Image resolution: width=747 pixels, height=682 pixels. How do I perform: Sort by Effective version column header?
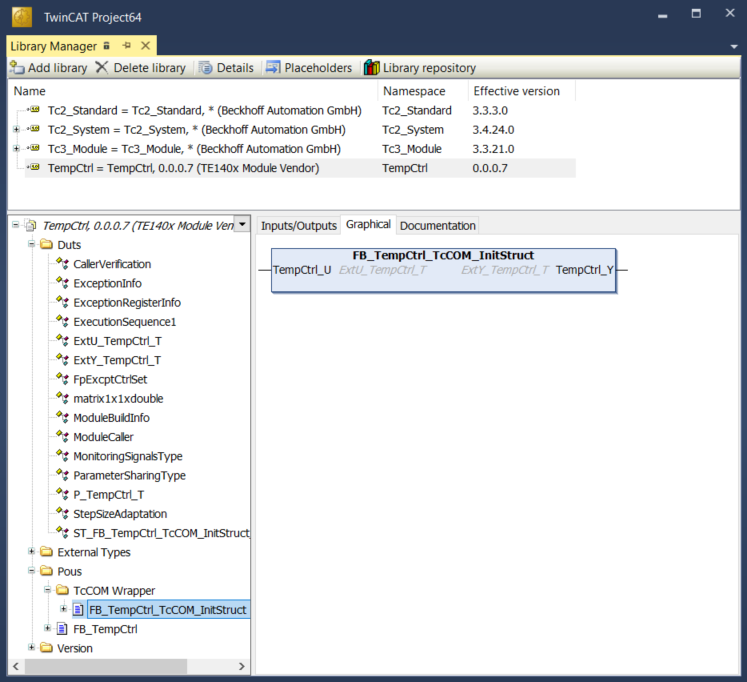[522, 91]
